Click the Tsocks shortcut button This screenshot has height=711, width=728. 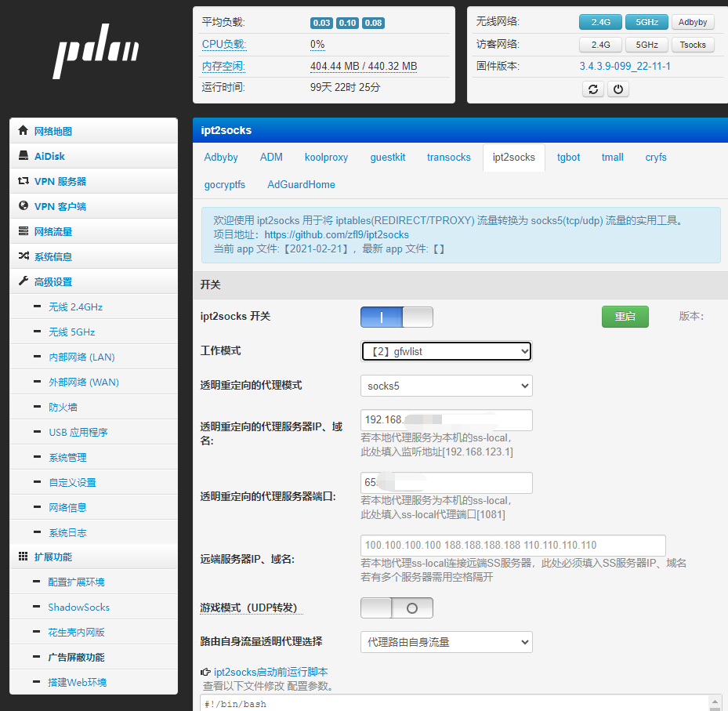point(692,45)
